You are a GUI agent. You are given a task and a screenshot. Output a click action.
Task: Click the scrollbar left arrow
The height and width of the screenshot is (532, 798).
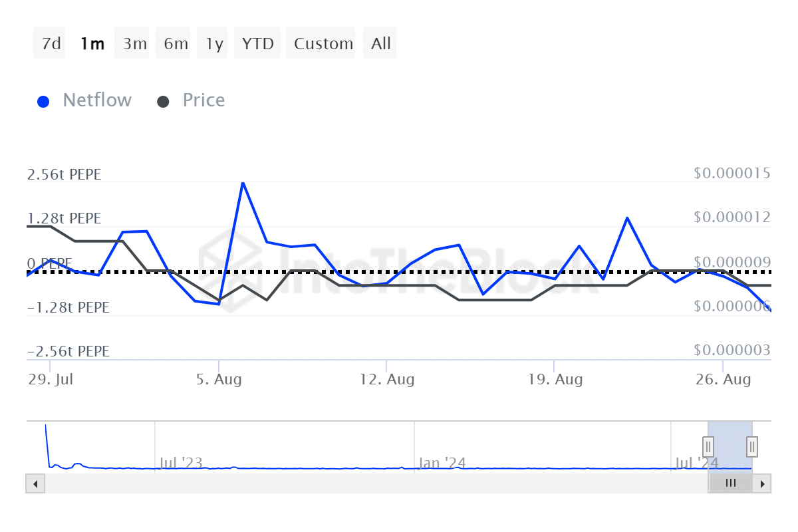(35, 483)
